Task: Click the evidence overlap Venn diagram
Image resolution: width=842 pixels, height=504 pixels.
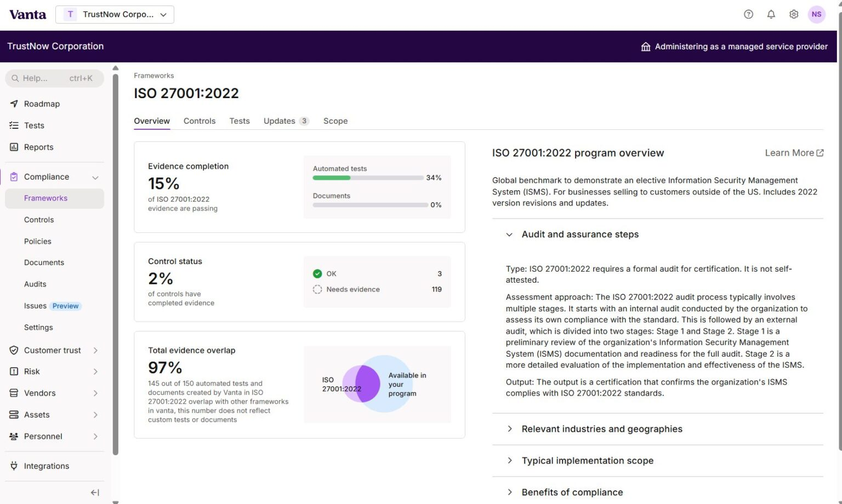Action: (378, 384)
